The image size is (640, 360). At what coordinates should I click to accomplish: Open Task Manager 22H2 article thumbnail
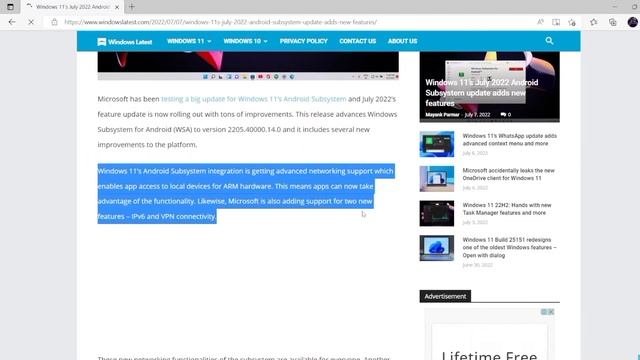436,213
